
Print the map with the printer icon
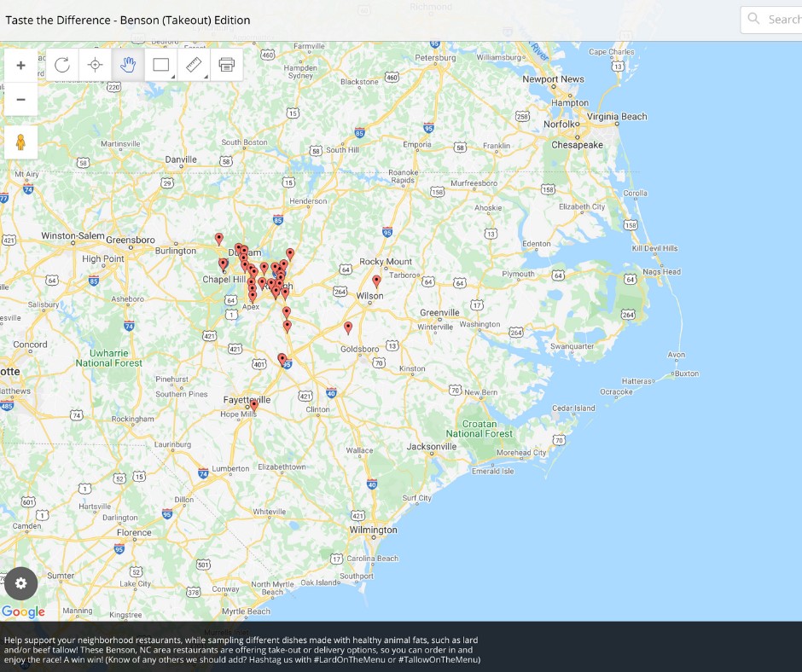pos(227,65)
